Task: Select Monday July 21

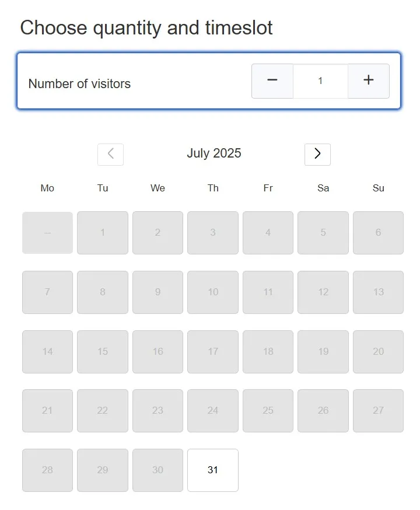Action: tap(47, 411)
